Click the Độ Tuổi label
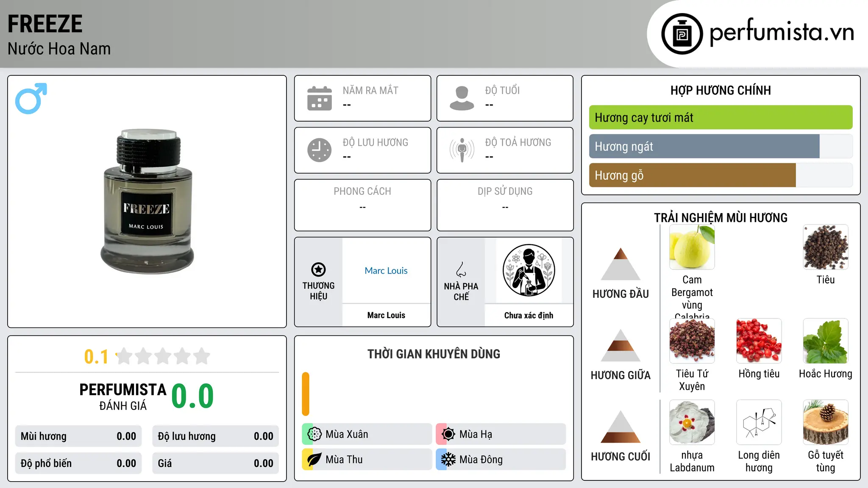Viewport: 868px width, 488px height. [502, 90]
